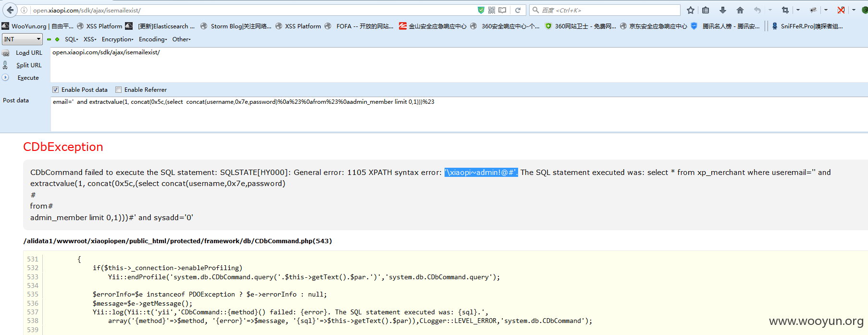Screen dimensions: 868x335
Task: Open the SniFFeR.Pro bookmark
Action: click(807, 26)
